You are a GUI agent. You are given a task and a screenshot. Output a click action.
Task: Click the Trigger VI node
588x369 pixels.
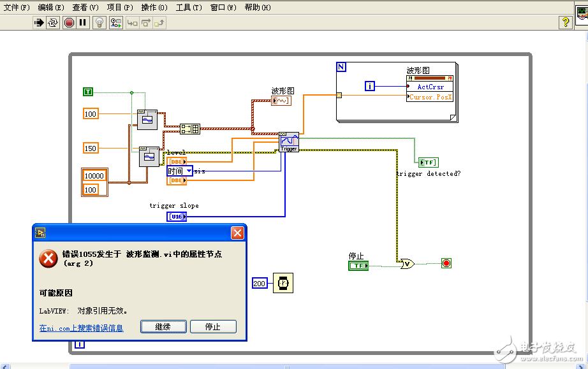(x=289, y=142)
